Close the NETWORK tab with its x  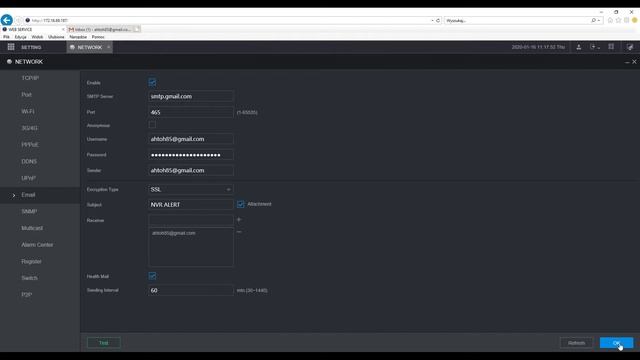click(x=109, y=47)
